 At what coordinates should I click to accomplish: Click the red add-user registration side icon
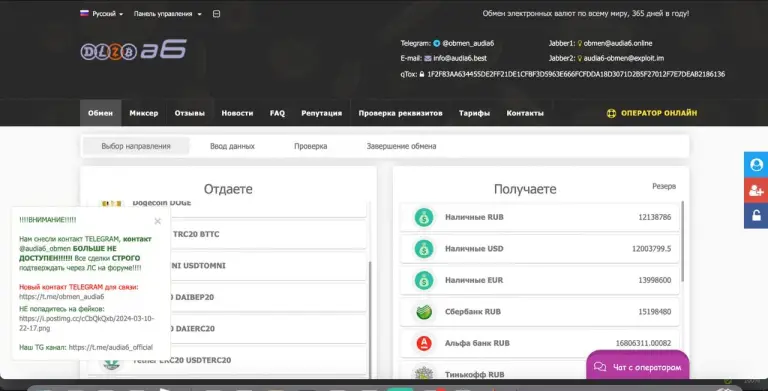point(756,190)
